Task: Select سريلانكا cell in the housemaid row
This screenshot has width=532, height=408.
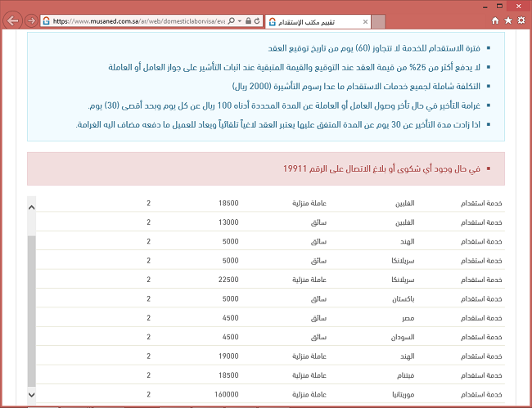Action: click(403, 280)
